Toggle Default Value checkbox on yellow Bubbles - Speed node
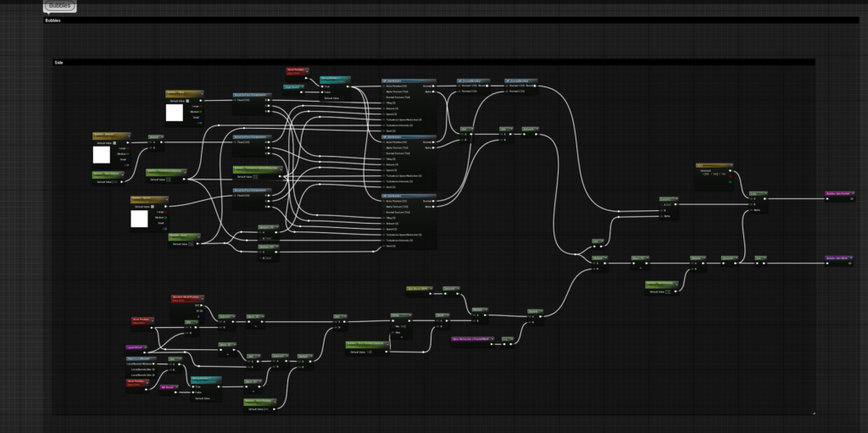Image resolution: width=868 pixels, height=433 pixels. [153, 206]
